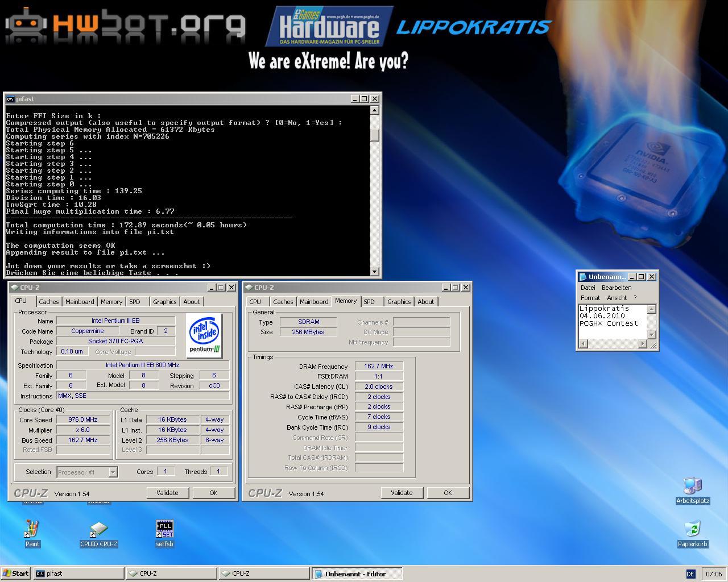Click the Level 2 cache 256 KBytes value
This screenshot has height=582, width=728.
(173, 440)
